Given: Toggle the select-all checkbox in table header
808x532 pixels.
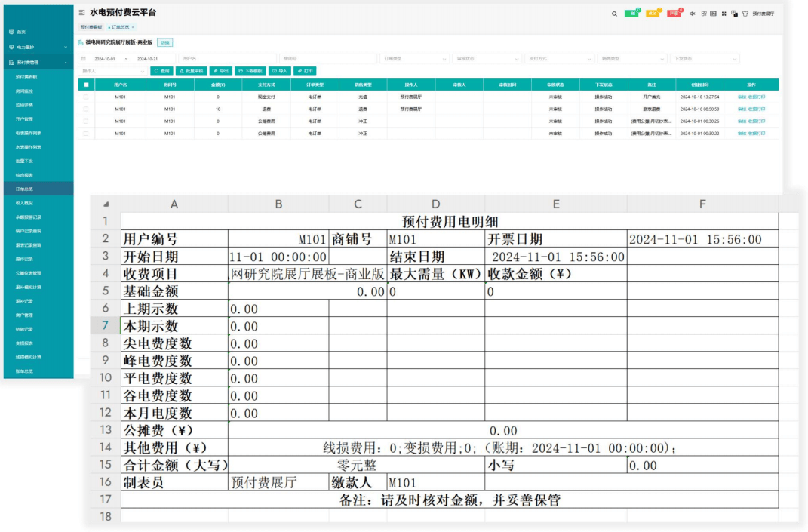Looking at the screenshot, I should (x=86, y=85).
